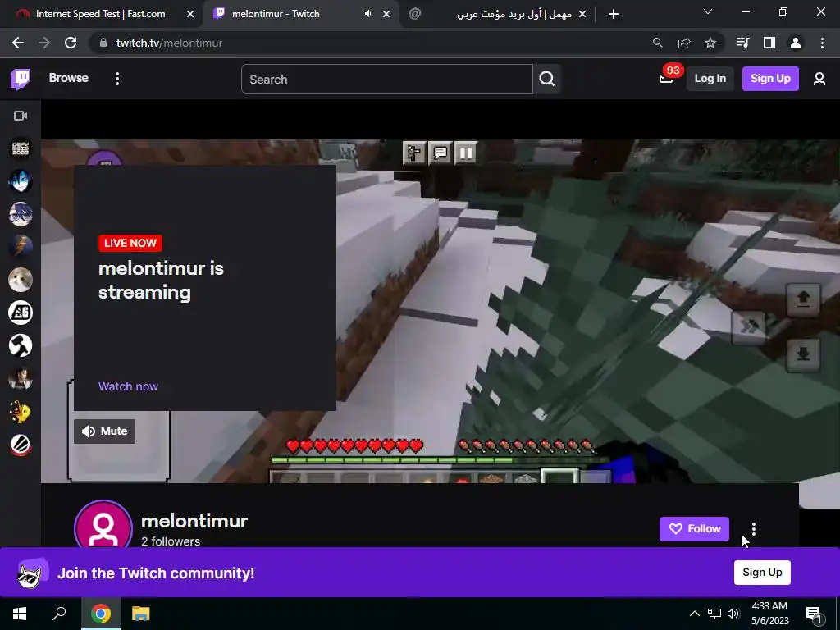This screenshot has height=630, width=840.
Task: Click the melontimur profile avatar
Action: pos(103,525)
